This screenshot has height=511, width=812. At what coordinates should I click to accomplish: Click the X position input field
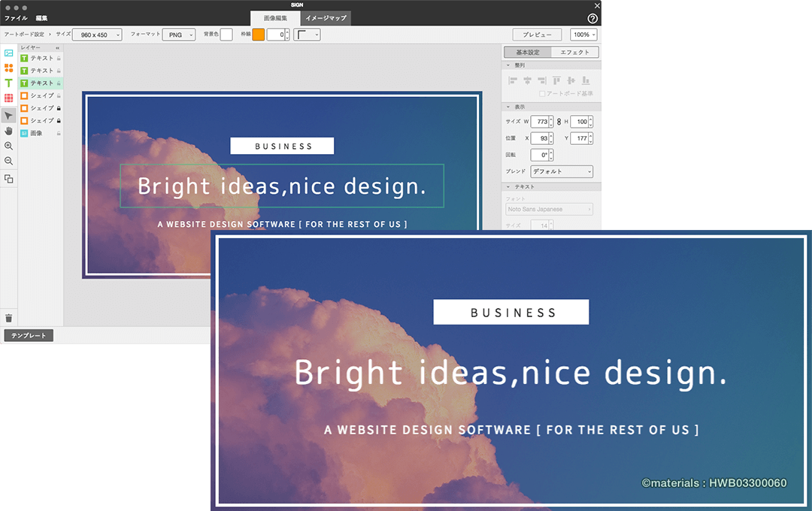tap(540, 138)
